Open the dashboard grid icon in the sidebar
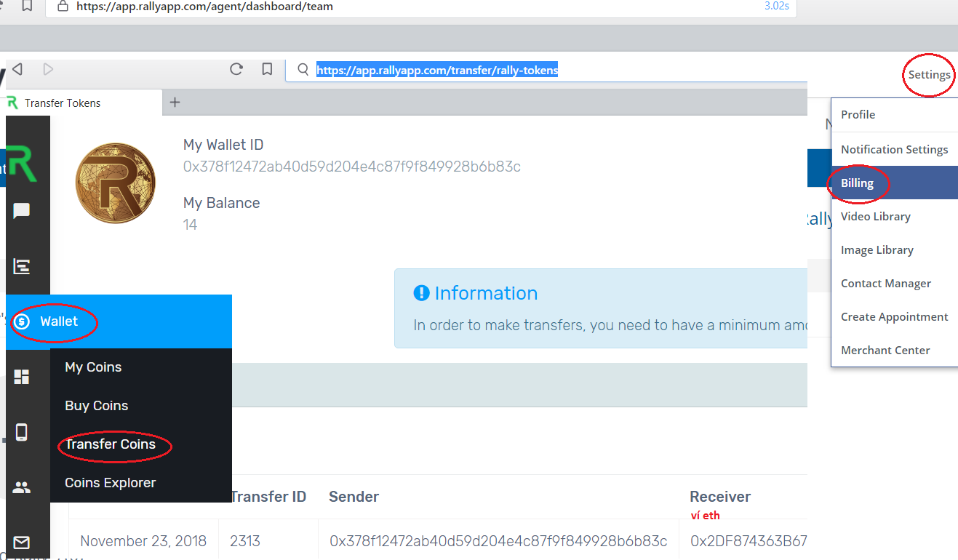 click(22, 377)
